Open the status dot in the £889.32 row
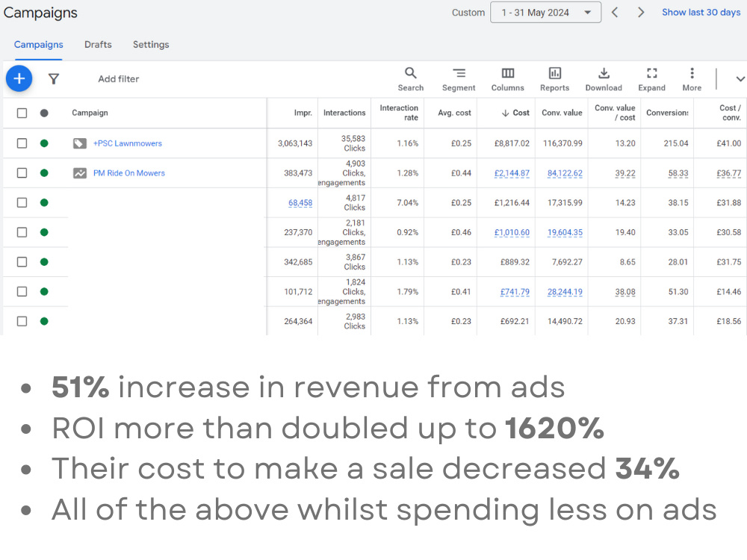This screenshot has height=560, width=747. point(44,262)
